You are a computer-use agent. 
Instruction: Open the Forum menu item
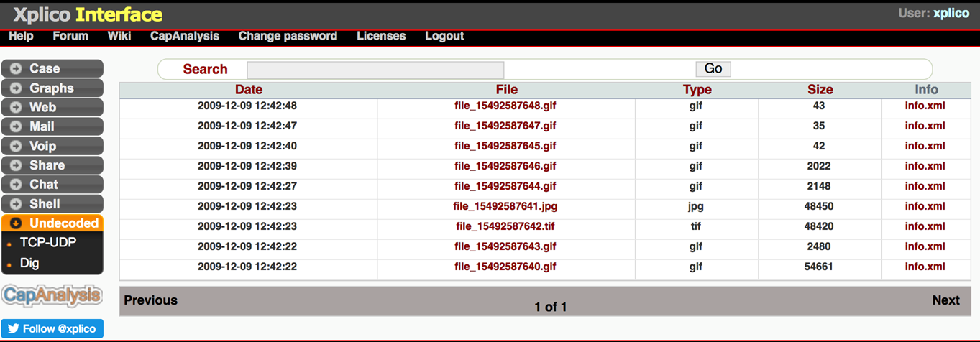[70, 36]
